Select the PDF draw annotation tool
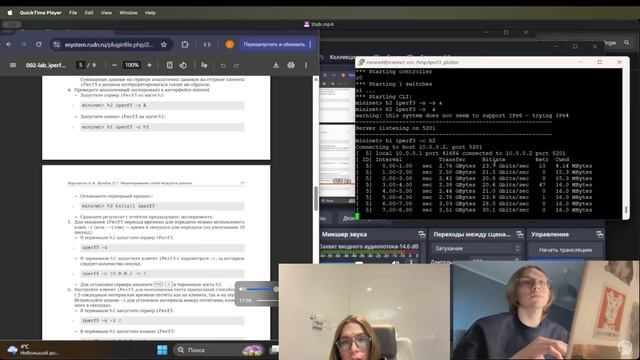The width and height of the screenshot is (640, 360). click(204, 65)
